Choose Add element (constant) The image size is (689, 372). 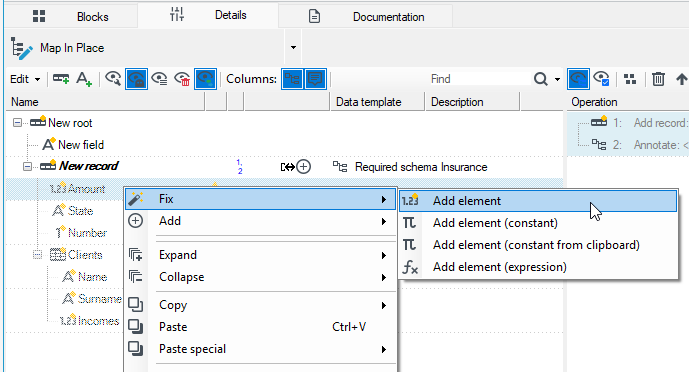click(x=538, y=223)
